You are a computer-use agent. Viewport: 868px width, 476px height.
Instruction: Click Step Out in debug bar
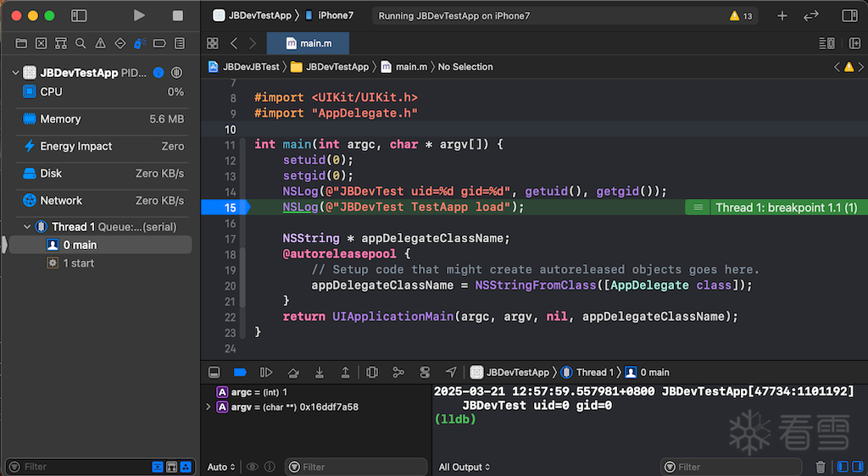point(345,373)
